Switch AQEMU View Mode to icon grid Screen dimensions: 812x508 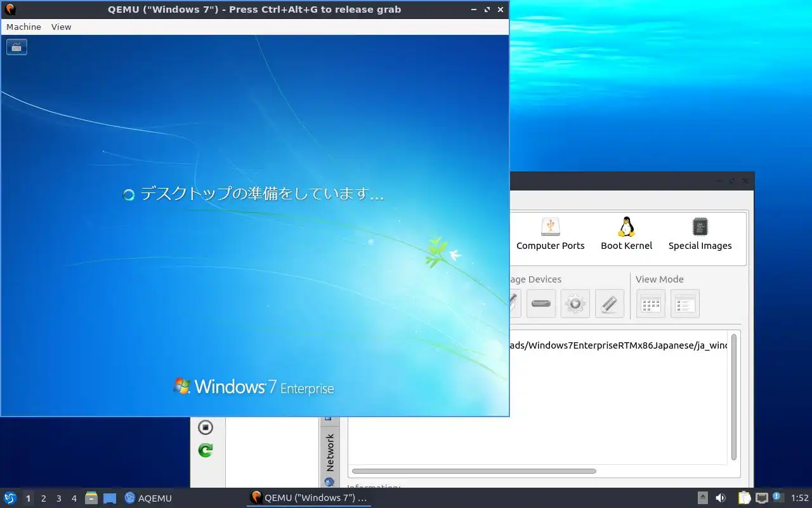coord(650,304)
